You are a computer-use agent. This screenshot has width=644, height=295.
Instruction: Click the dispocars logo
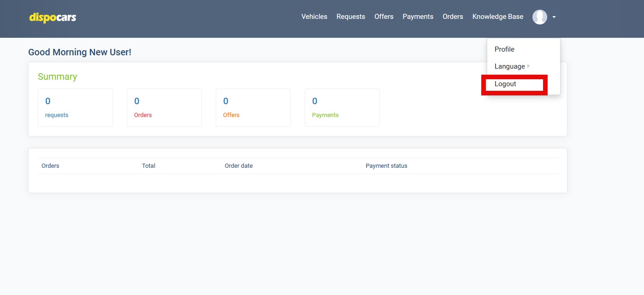[53, 18]
